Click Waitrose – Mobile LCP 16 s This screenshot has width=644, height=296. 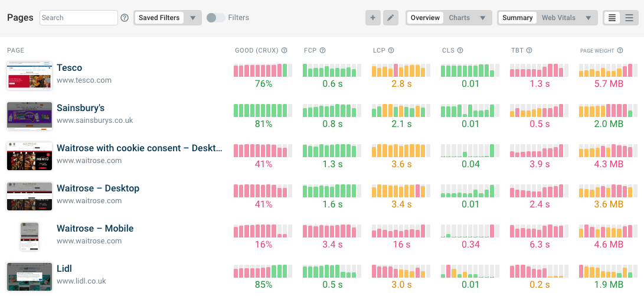(x=401, y=244)
